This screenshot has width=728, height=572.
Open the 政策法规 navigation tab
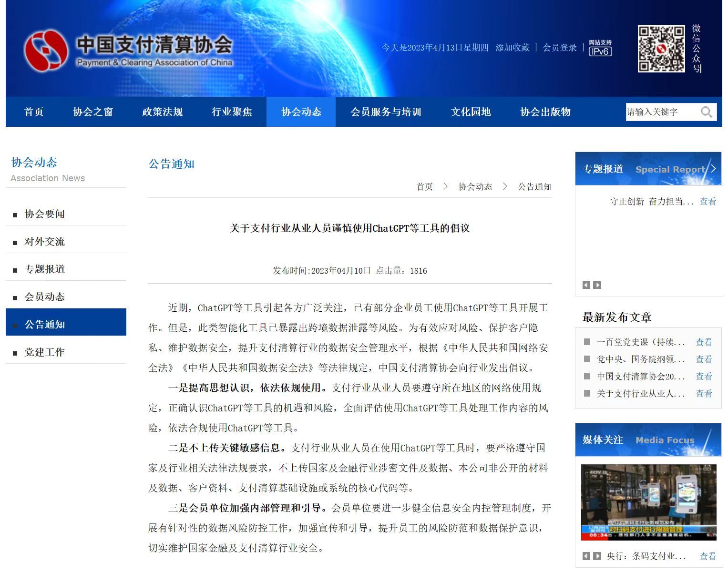coord(163,112)
